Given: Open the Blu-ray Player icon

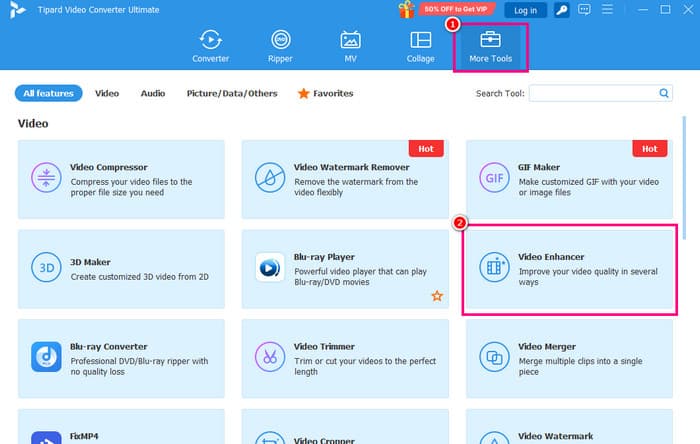Looking at the screenshot, I should pos(270,267).
